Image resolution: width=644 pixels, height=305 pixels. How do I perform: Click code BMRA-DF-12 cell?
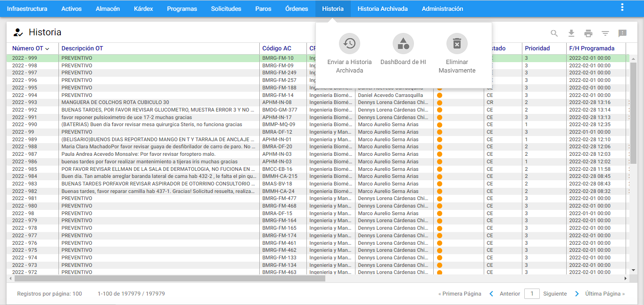point(277,132)
